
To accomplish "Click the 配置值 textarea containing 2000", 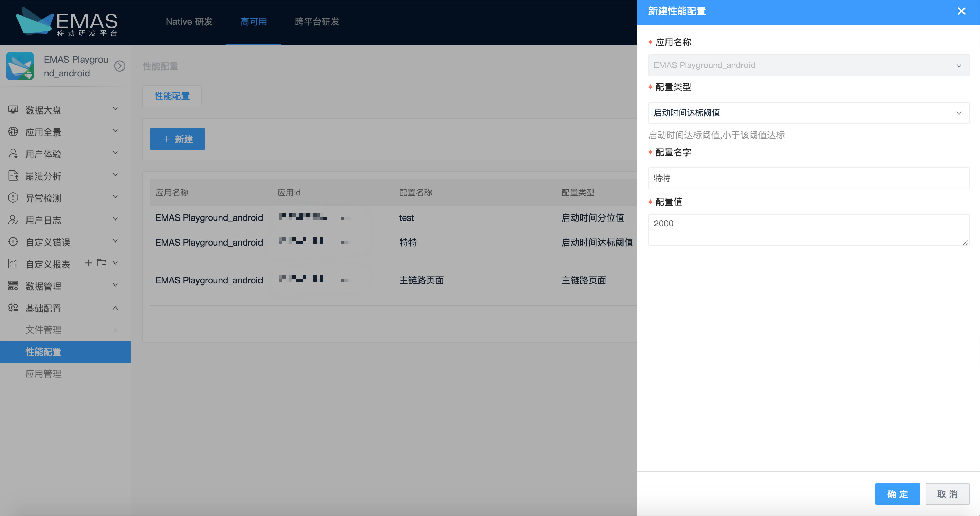I will (x=808, y=230).
